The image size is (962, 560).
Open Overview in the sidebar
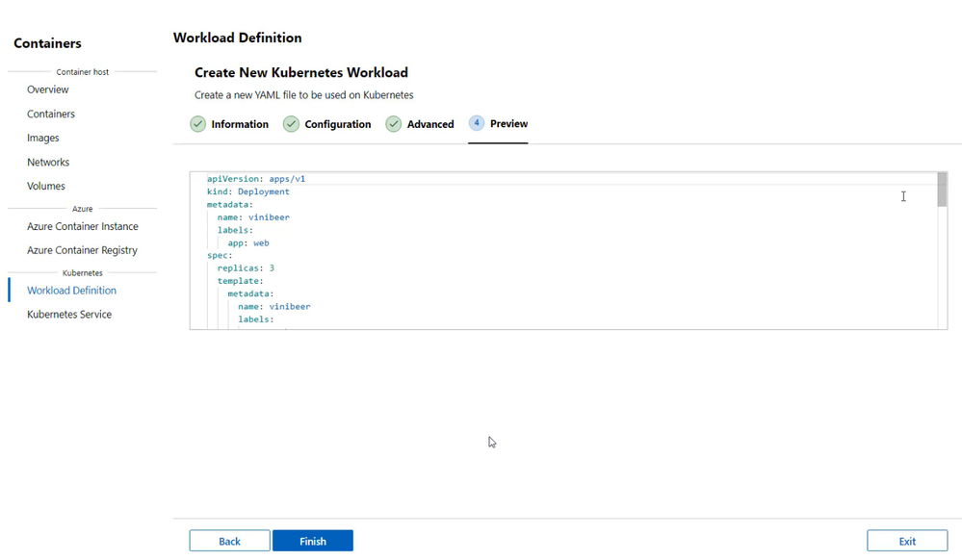point(48,89)
